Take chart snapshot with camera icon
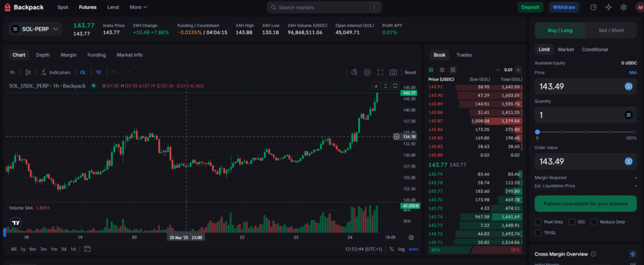The width and height of the screenshot is (644, 265). click(x=393, y=72)
